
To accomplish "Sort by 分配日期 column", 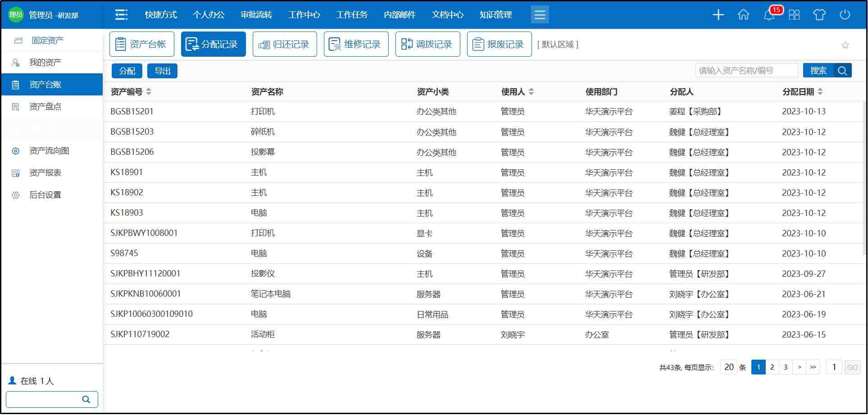I will [820, 92].
